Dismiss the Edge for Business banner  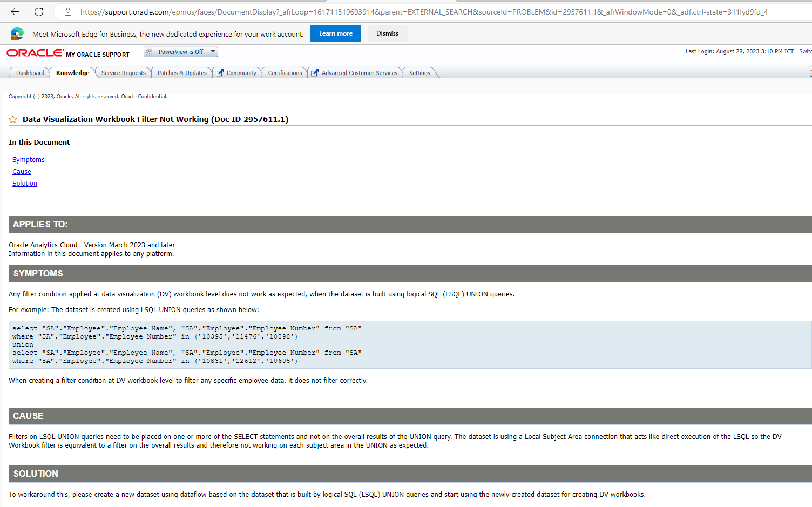click(387, 33)
